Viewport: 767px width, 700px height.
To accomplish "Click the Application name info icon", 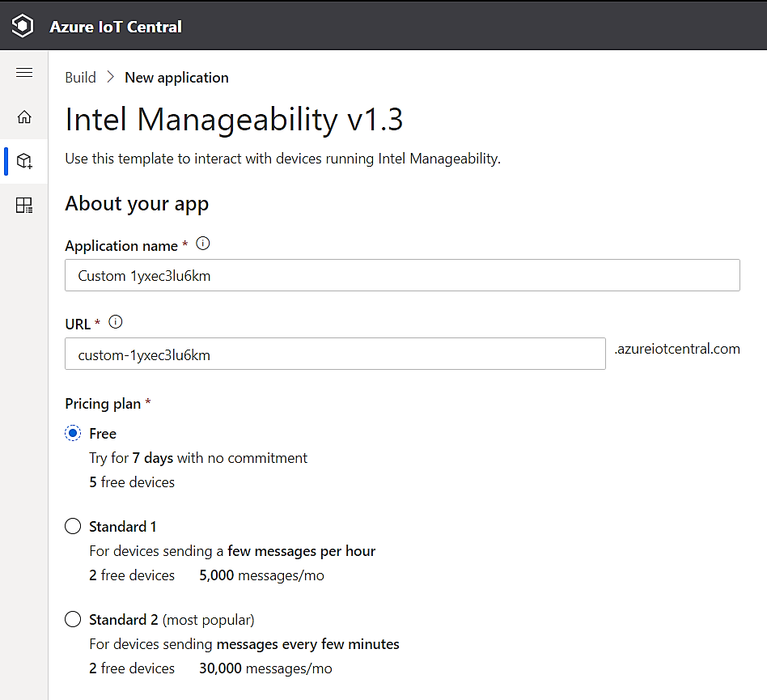I will [203, 244].
